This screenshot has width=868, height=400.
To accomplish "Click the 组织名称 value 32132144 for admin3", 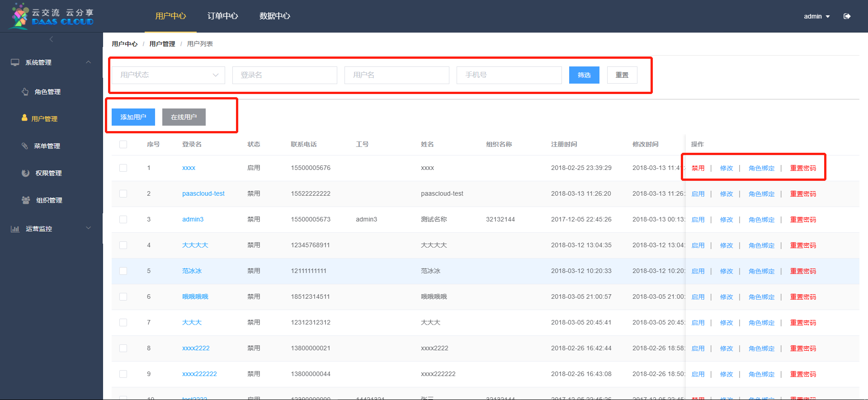I will click(500, 219).
